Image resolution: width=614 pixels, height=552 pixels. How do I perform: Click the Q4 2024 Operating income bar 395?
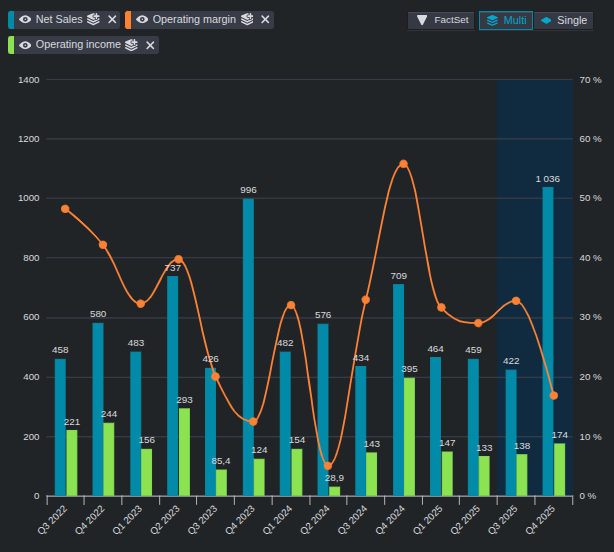[410, 437]
